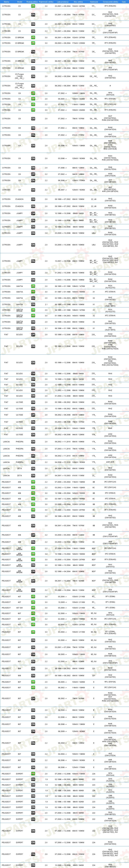
Task: Click the ON icon for Jumpy 12.2003 -> 10.2006 row
Action: coord(33,280)
